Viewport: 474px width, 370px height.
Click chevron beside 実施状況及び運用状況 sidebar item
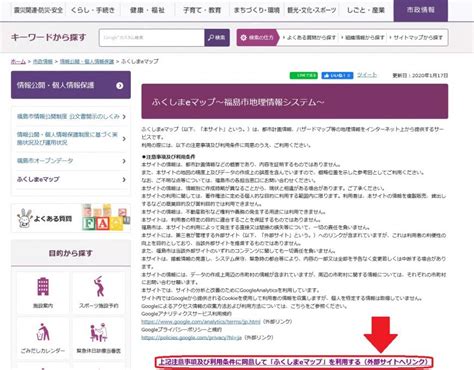[x=124, y=139]
